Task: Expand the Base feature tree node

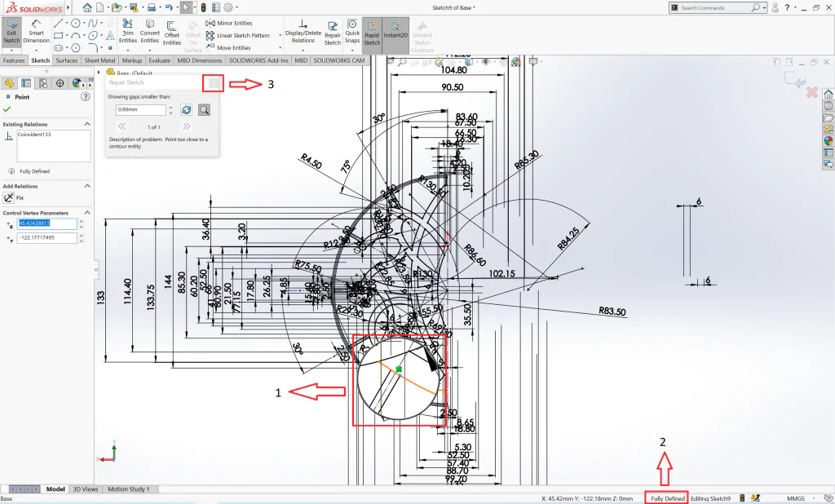Action: (99, 73)
